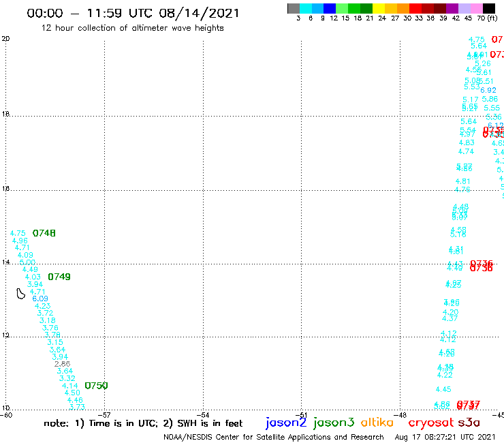Click the black legend color swatch
Image resolution: width=504 pixels, height=443 pixels.
click(x=489, y=8)
